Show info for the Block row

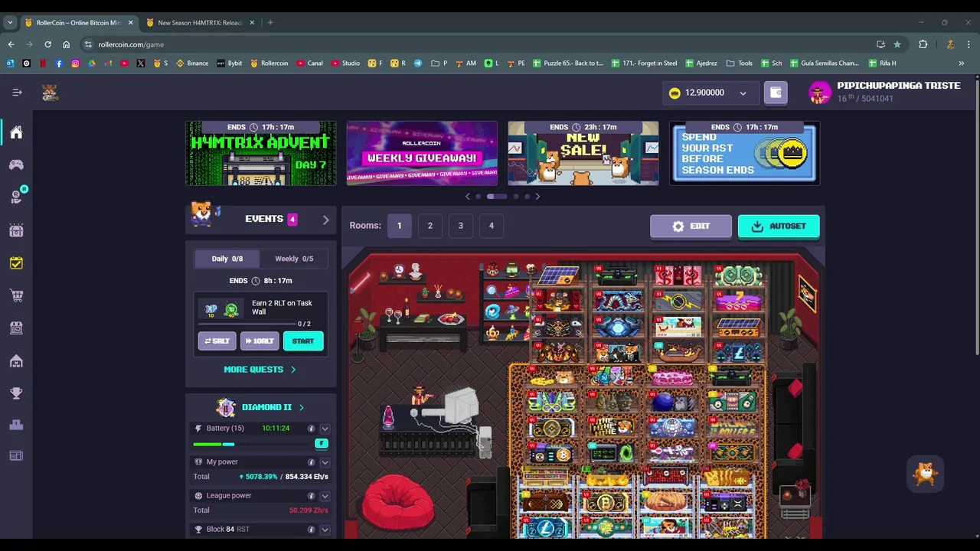[x=311, y=530]
